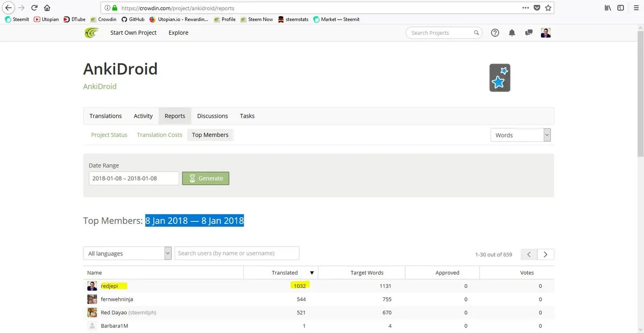Open the Steem Now bookmark
Screen dimensions: 644x333
pyautogui.click(x=257, y=19)
